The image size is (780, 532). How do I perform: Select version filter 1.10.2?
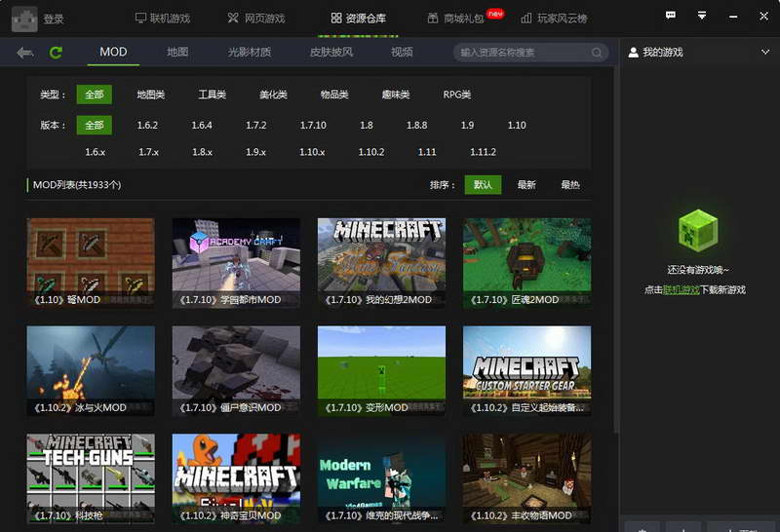[371, 152]
